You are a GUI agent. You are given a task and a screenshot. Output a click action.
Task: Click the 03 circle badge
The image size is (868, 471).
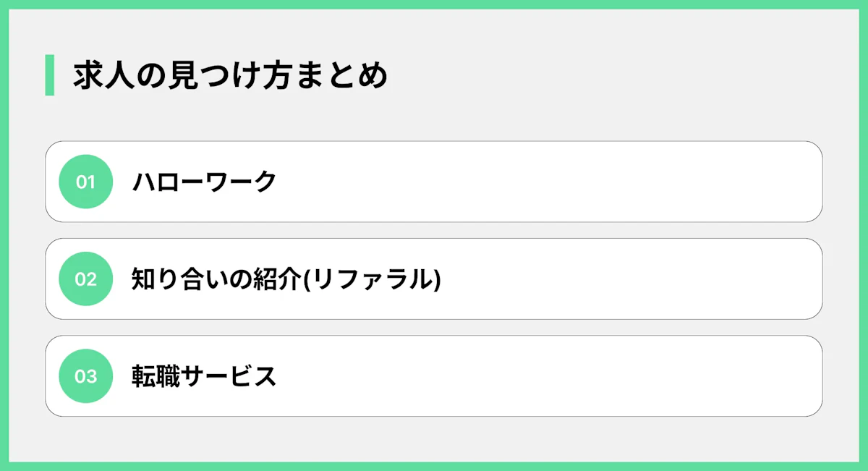85,376
